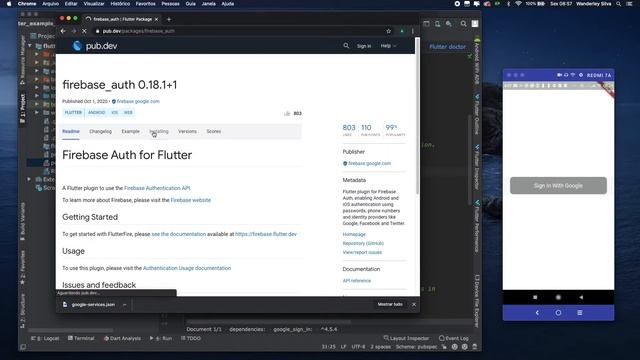The image size is (640, 360).
Task: Open Firebase Authentication API link
Action: [x=157, y=188]
